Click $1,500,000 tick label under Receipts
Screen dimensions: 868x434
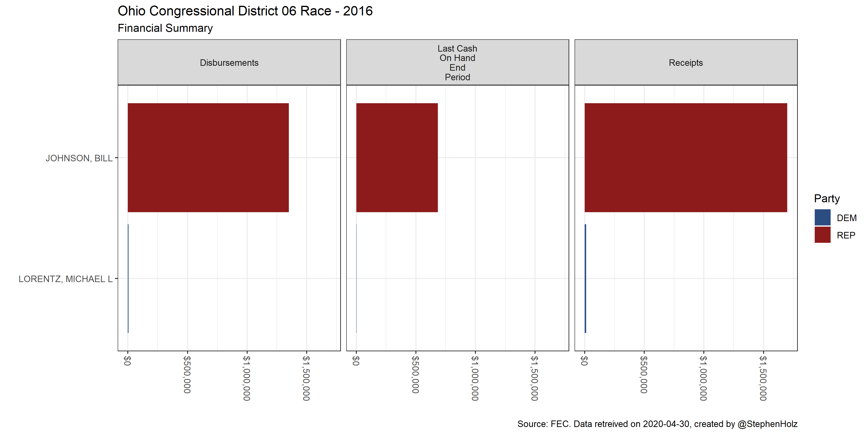click(763, 378)
